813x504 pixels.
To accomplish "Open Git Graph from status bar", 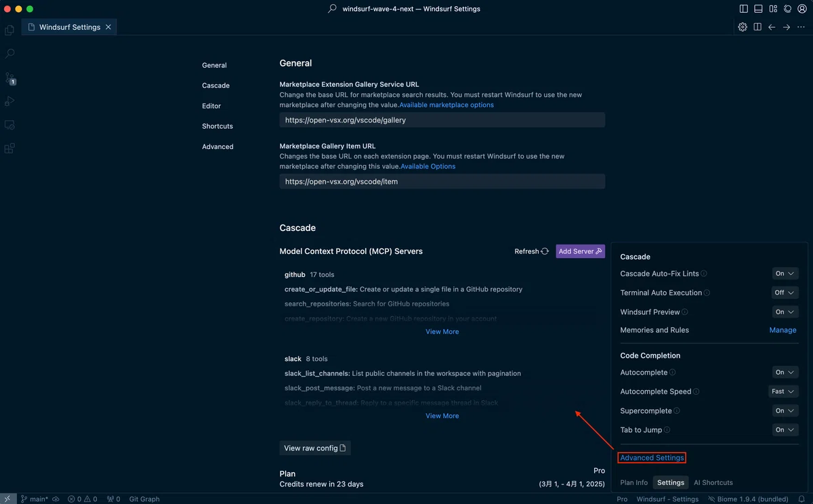I will click(x=144, y=499).
